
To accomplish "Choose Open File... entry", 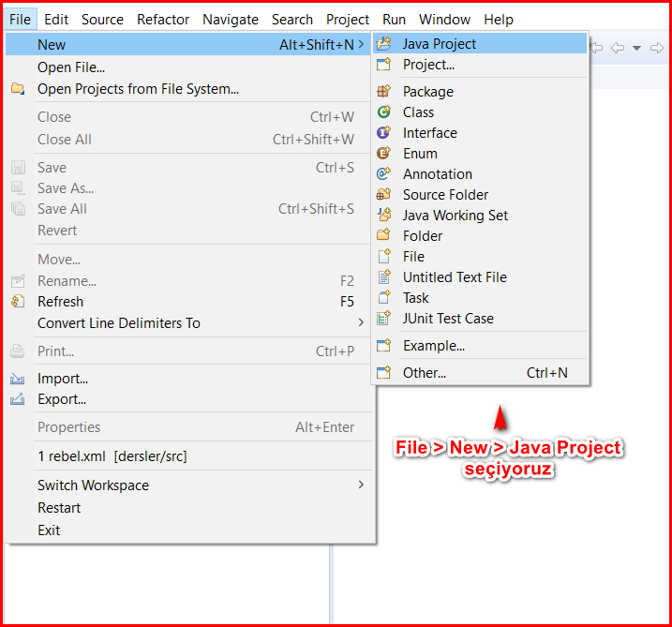I will (x=188, y=67).
